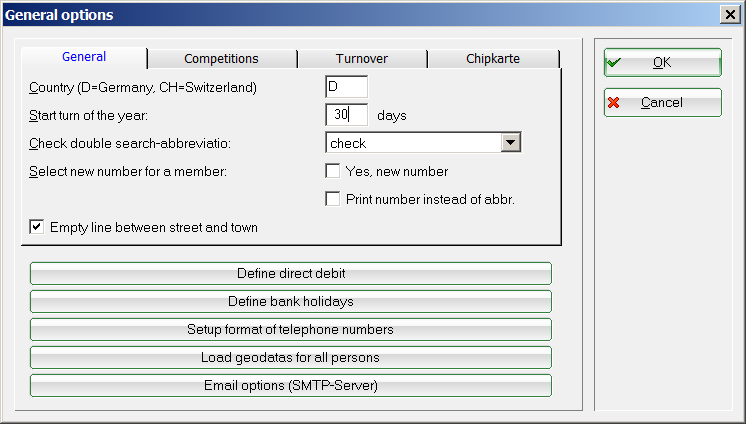Uncheck 'Empty line between street and town'
746x424 pixels.
pos(37,227)
